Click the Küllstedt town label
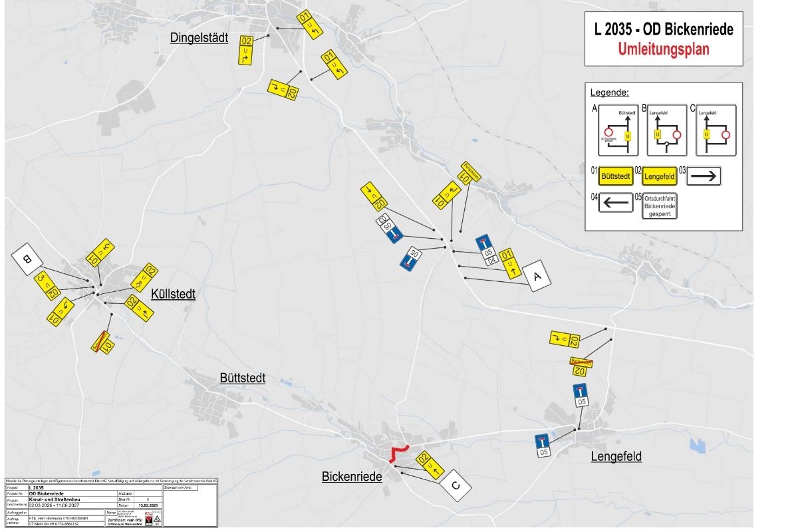This screenshot has width=798, height=532. [x=173, y=294]
